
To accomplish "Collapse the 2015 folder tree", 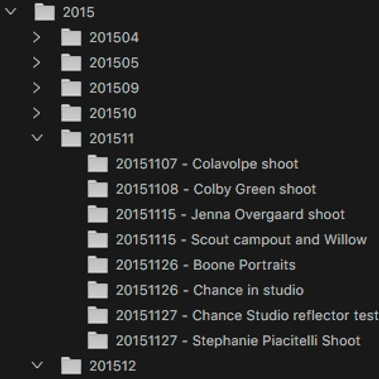I will pyautogui.click(x=11, y=12).
